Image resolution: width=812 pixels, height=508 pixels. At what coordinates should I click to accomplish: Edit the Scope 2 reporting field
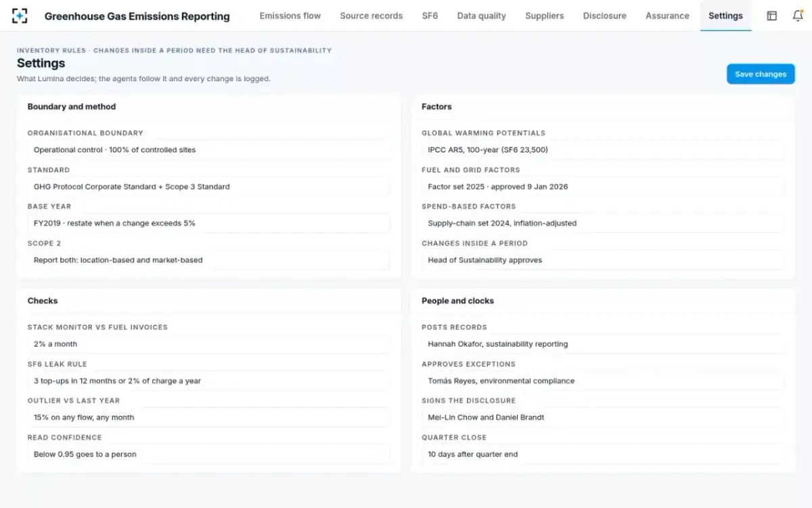[x=208, y=260]
